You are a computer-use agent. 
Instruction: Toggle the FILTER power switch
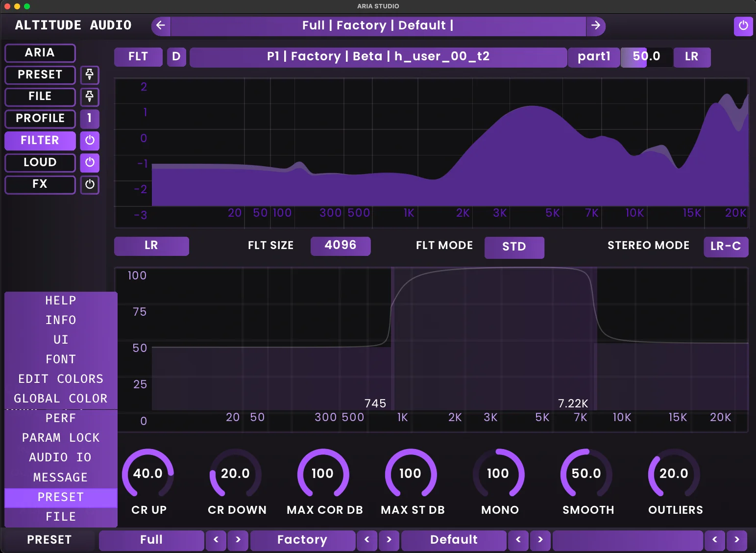90,141
